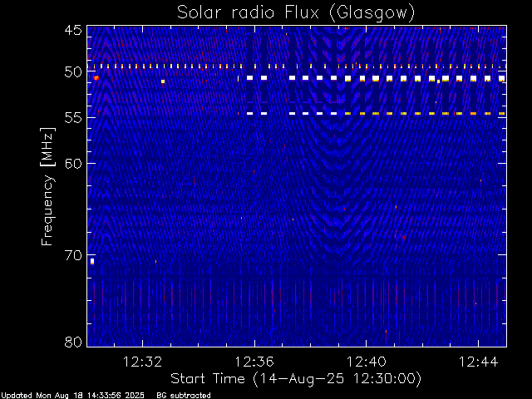Click the 70 frequency tick label
Image resolution: width=532 pixels, height=399 pixels.
tap(73, 255)
